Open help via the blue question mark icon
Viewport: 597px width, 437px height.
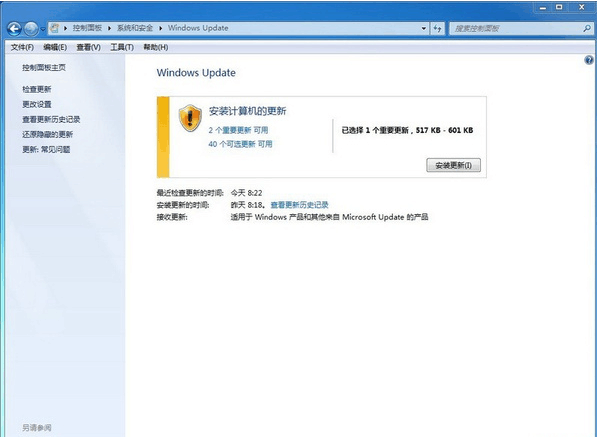pyautogui.click(x=589, y=60)
